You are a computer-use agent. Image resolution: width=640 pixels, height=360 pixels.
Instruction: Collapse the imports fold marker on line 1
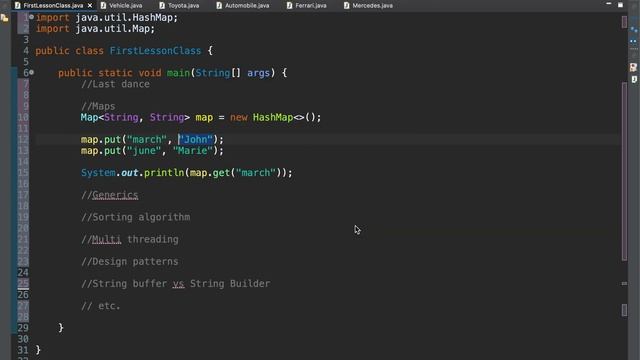(31, 17)
